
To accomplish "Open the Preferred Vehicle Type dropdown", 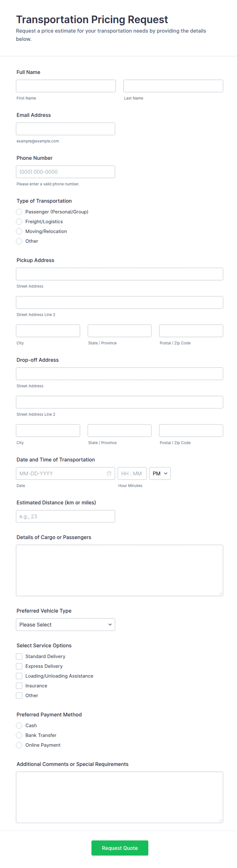I will 65,625.
